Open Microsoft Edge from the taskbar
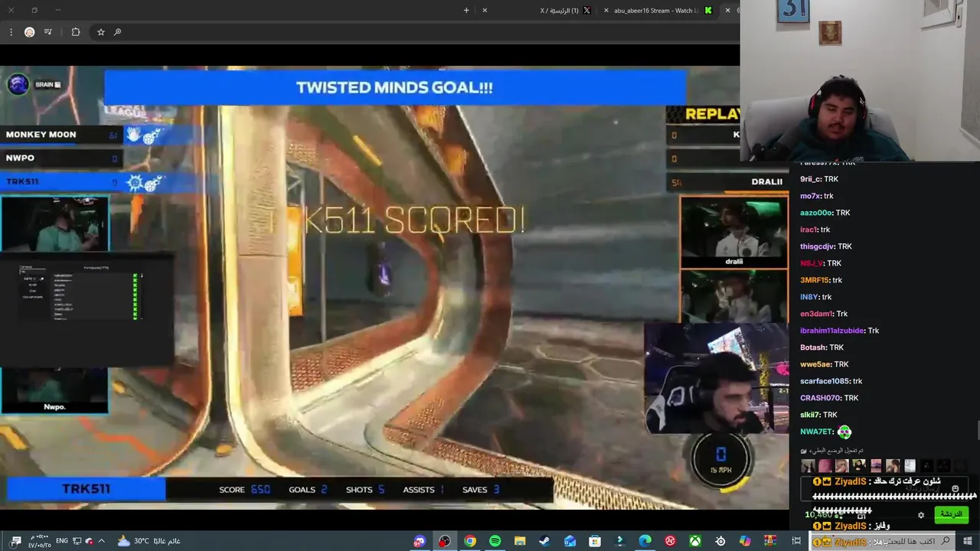The width and height of the screenshot is (980, 551). click(x=645, y=541)
